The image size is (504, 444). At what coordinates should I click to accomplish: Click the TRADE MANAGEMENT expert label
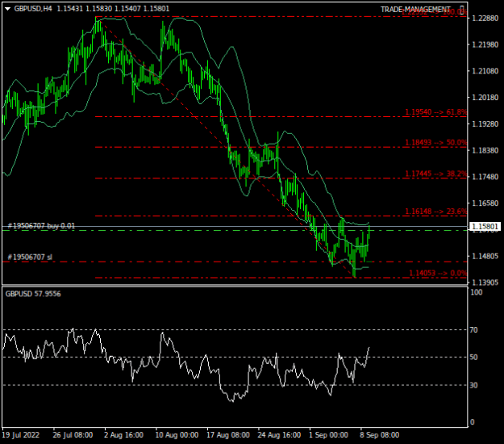tap(415, 10)
